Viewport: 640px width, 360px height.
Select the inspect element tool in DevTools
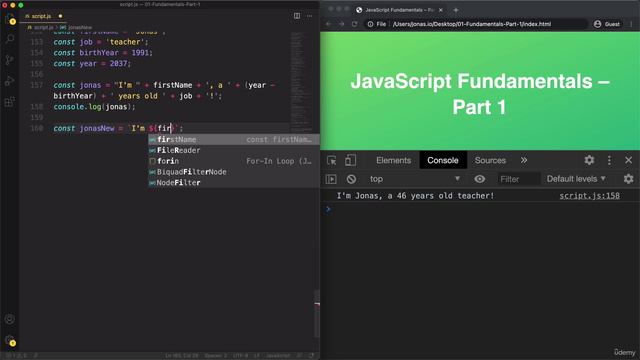click(x=331, y=160)
